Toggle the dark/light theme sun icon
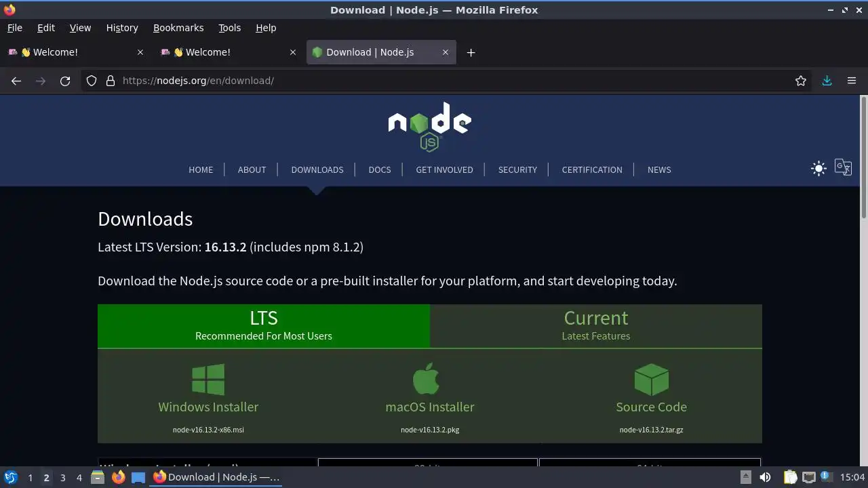This screenshot has width=868, height=488. pos(818,169)
